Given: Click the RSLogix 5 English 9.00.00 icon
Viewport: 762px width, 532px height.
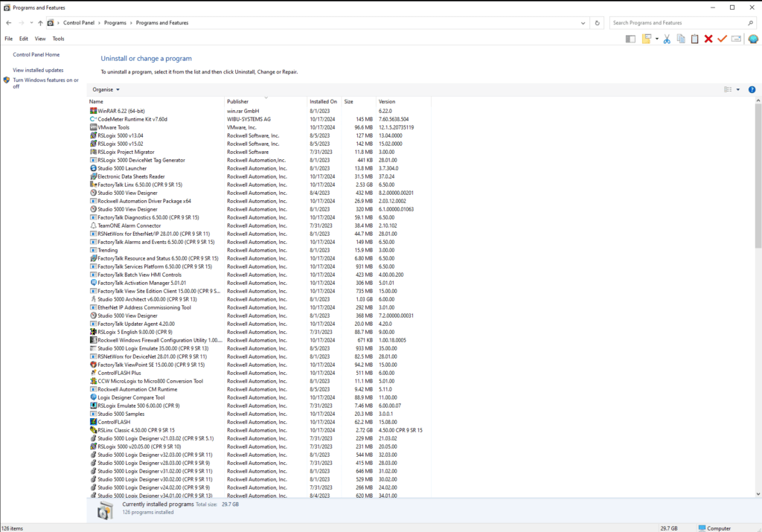Looking at the screenshot, I should coord(93,332).
